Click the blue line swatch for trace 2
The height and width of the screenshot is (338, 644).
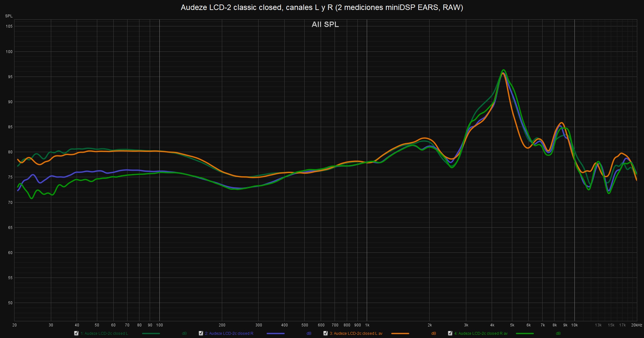275,333
